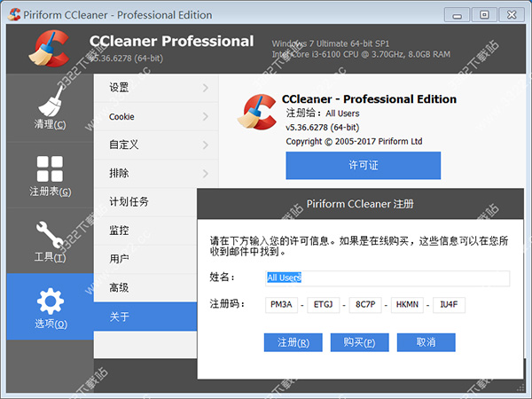Maximize the CCleaner window

pyautogui.click(x=484, y=15)
